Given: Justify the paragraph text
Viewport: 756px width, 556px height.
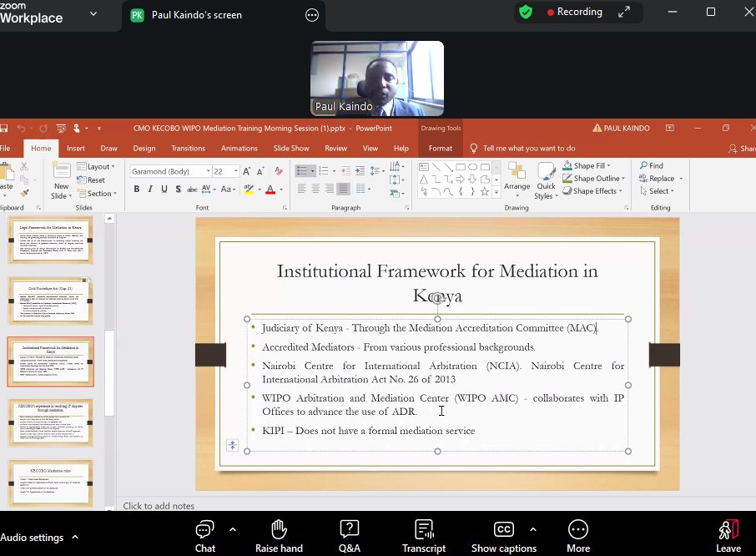Looking at the screenshot, I should (343, 189).
